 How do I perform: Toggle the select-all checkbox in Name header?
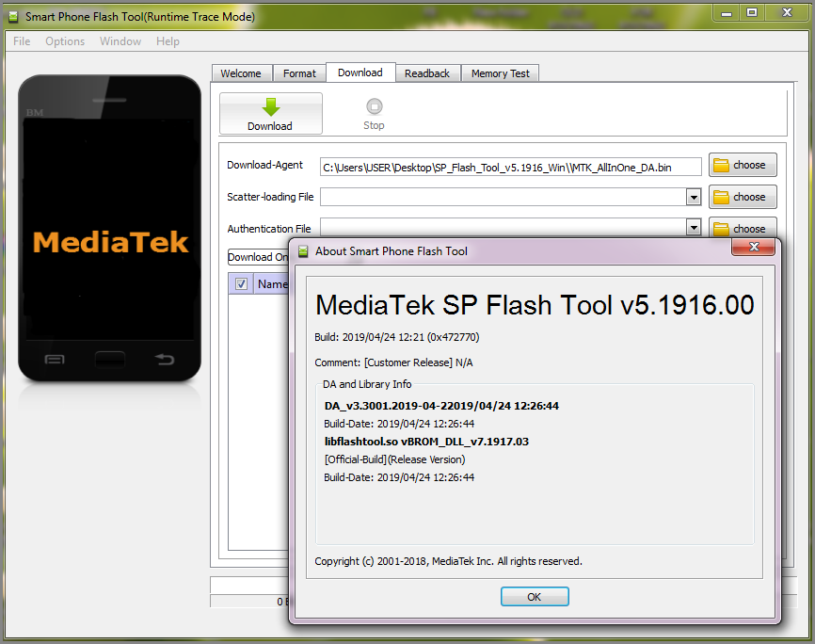tap(241, 284)
